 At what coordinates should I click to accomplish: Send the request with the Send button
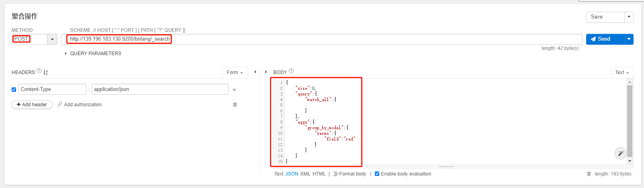point(605,39)
